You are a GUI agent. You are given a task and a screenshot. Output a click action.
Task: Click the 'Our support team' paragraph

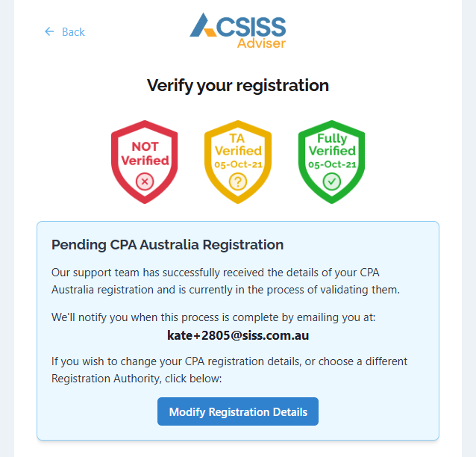pos(226,280)
